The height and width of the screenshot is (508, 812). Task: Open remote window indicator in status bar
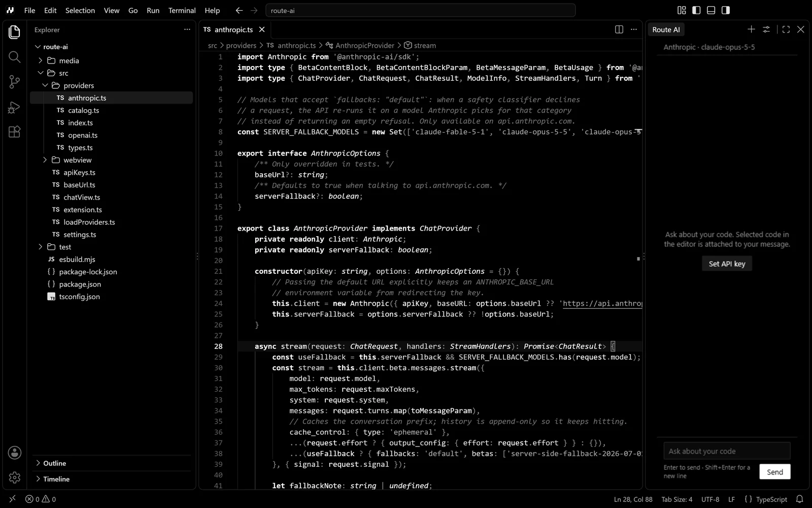[13, 499]
